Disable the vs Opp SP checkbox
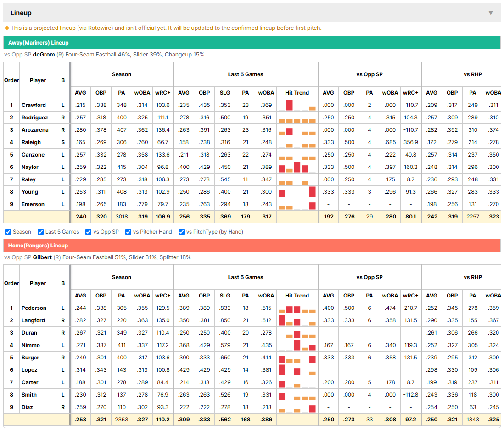504x431 pixels. [89, 232]
